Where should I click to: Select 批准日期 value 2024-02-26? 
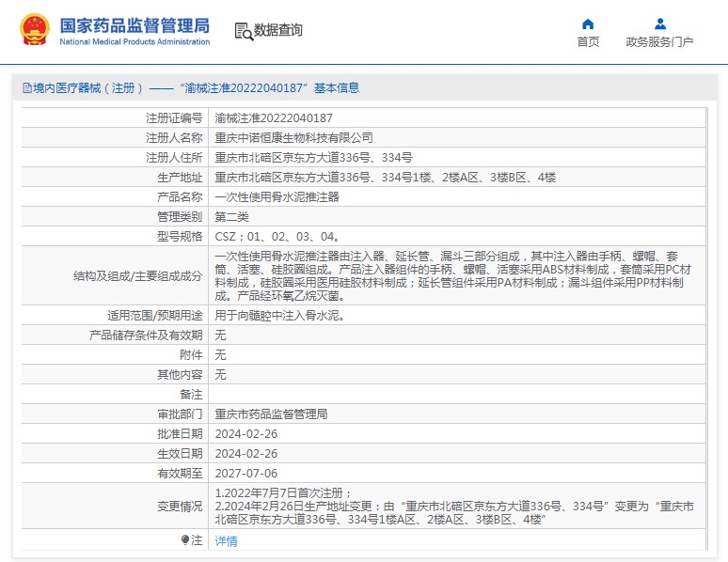[x=246, y=434]
